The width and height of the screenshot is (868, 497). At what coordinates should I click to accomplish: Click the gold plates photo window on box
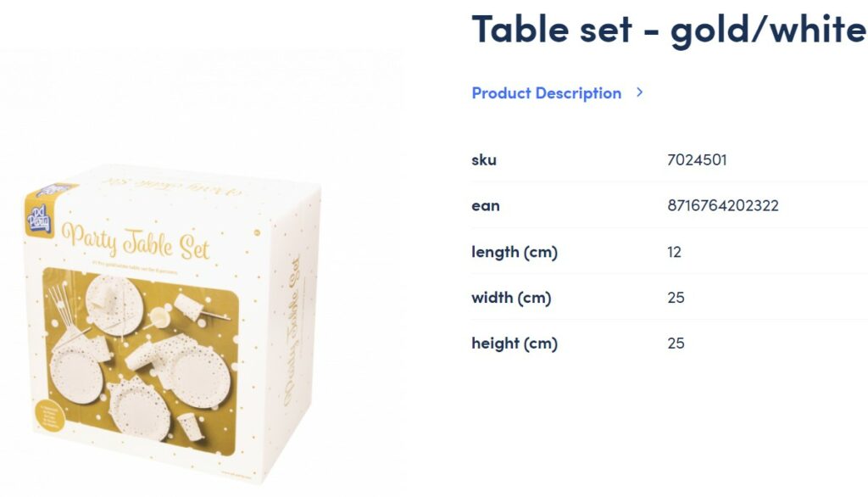point(141,361)
